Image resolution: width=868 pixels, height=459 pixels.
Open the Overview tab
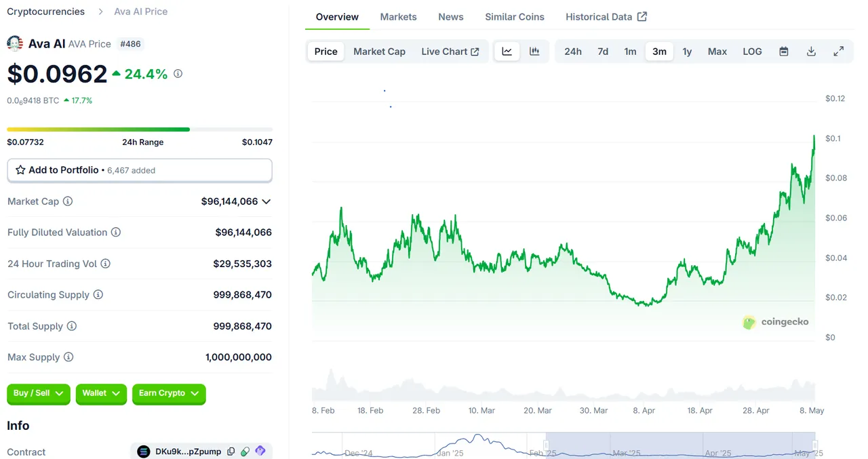pos(337,17)
